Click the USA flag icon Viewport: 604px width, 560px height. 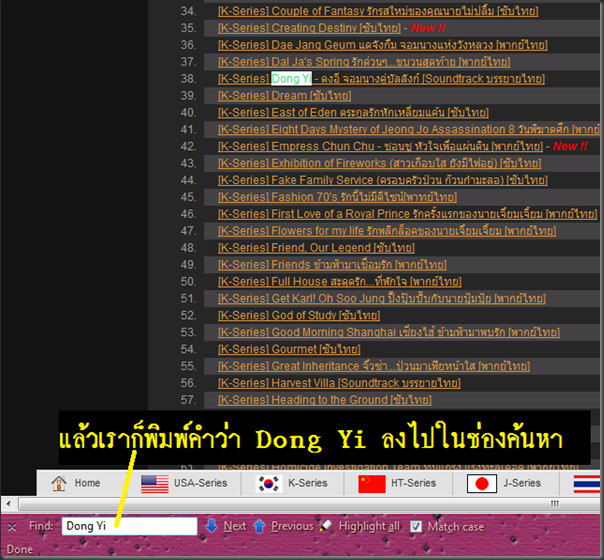[x=155, y=483]
